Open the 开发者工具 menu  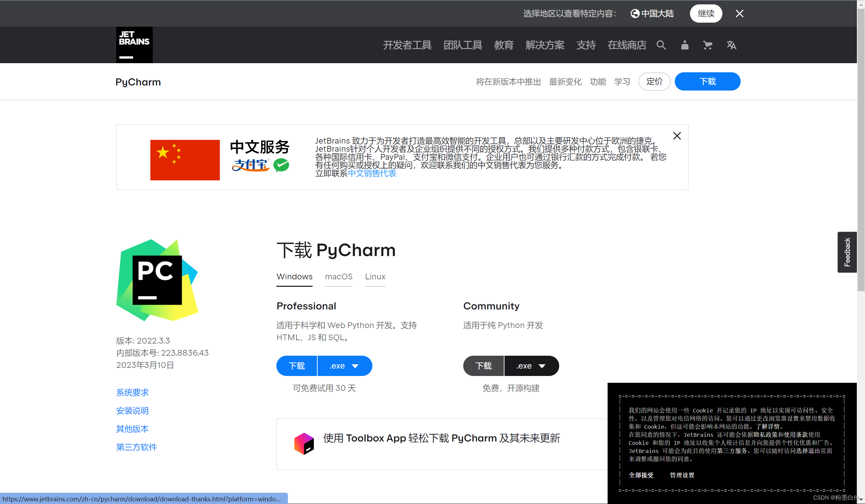point(407,45)
